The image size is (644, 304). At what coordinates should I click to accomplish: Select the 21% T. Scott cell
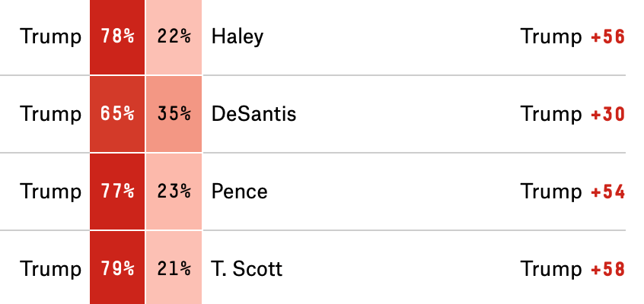pyautogui.click(x=174, y=268)
